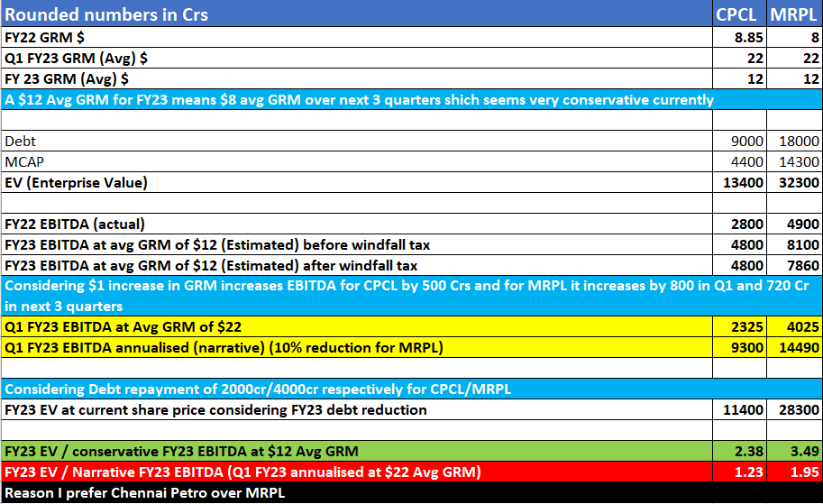Viewport: 823px width, 504px height.
Task: Click 'Q1 FY23 EBITDA at Avg GRM of $22' label
Action: coord(357,326)
